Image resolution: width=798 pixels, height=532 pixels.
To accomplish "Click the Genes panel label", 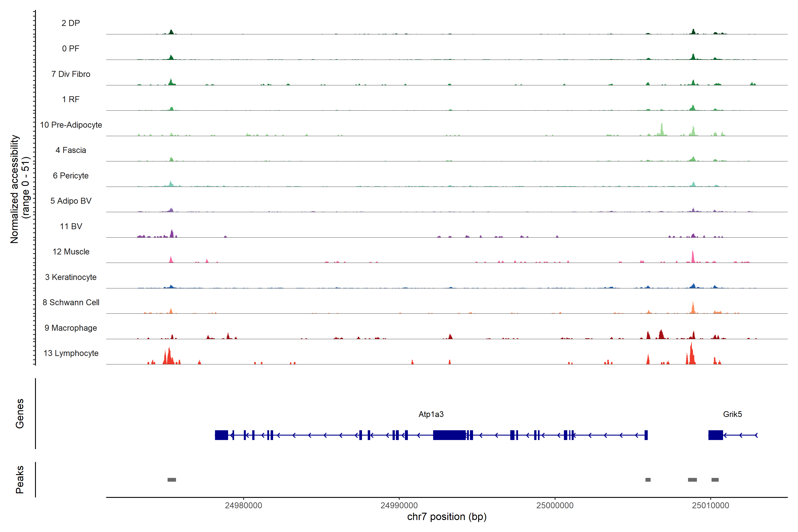I will [x=20, y=414].
